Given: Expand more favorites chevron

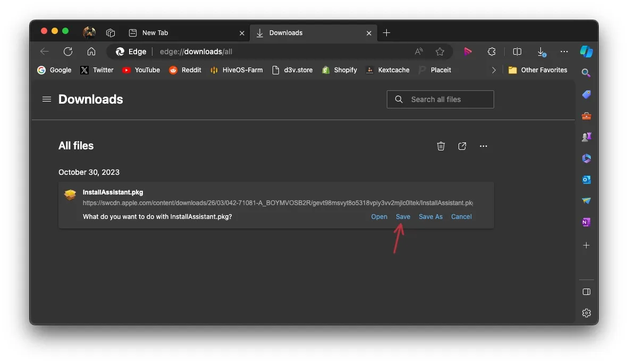Looking at the screenshot, I should click(494, 70).
